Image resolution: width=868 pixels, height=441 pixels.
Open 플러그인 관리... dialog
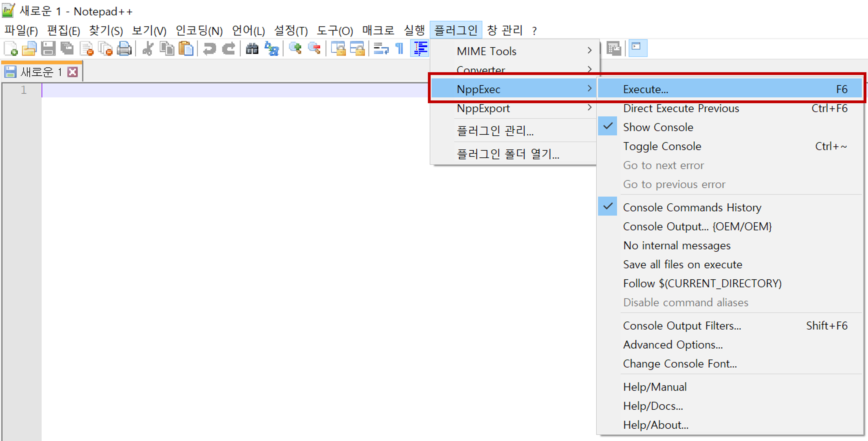click(495, 131)
